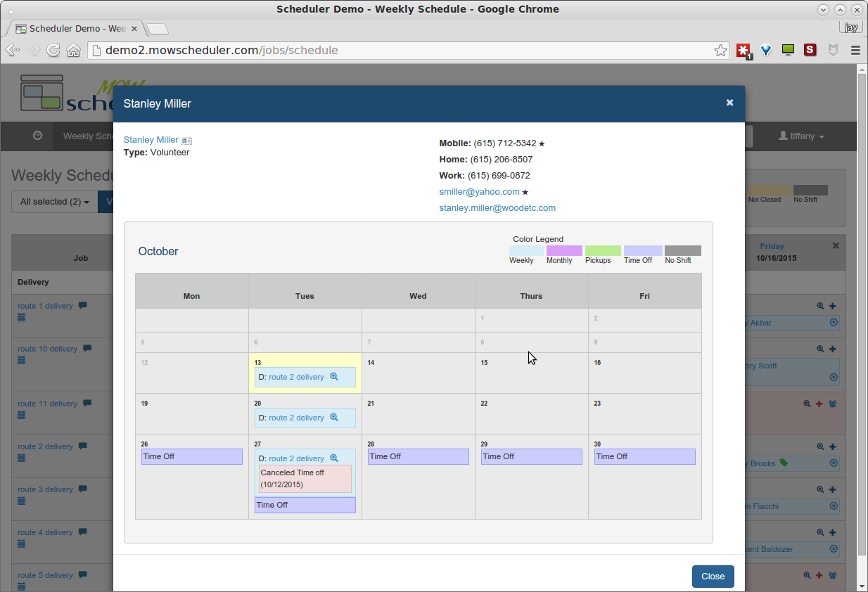
Task: Click magnifier icon on Oct 20 route 2 delivery
Action: click(x=334, y=418)
